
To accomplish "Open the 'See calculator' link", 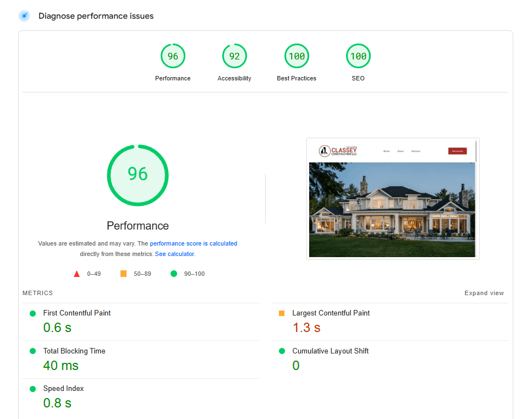I will pyautogui.click(x=175, y=254).
